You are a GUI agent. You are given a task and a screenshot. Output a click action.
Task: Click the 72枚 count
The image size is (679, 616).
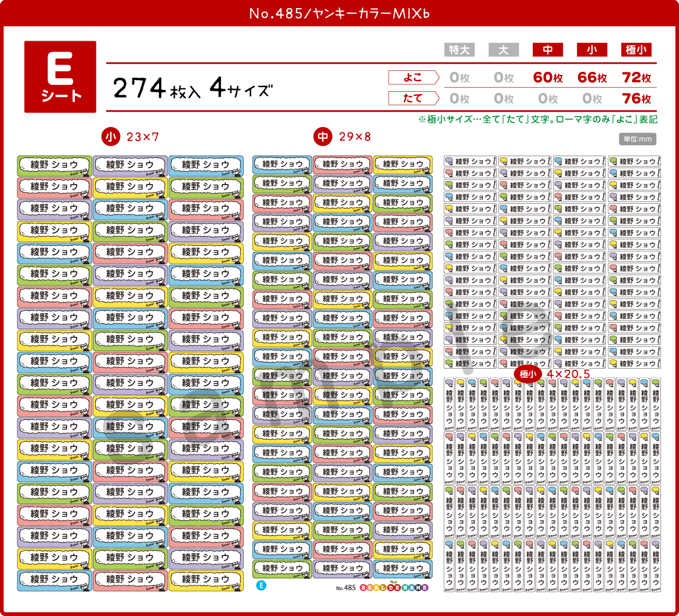tap(637, 78)
